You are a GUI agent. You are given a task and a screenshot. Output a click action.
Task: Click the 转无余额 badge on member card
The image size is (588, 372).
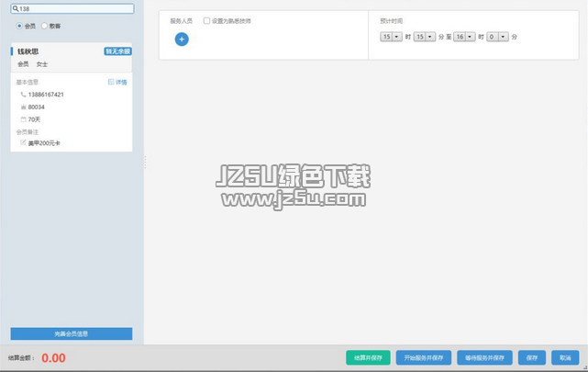[x=117, y=51]
